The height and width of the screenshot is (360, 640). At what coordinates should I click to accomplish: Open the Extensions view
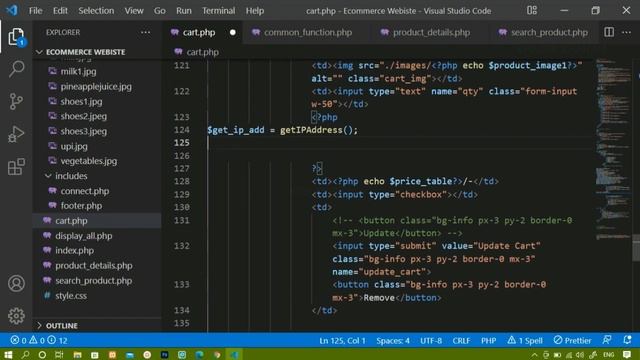point(16,167)
